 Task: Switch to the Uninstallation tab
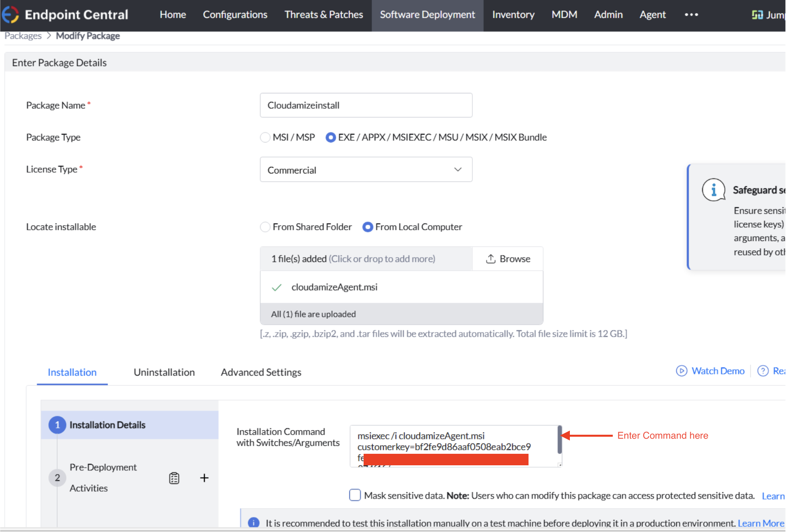pyautogui.click(x=164, y=372)
